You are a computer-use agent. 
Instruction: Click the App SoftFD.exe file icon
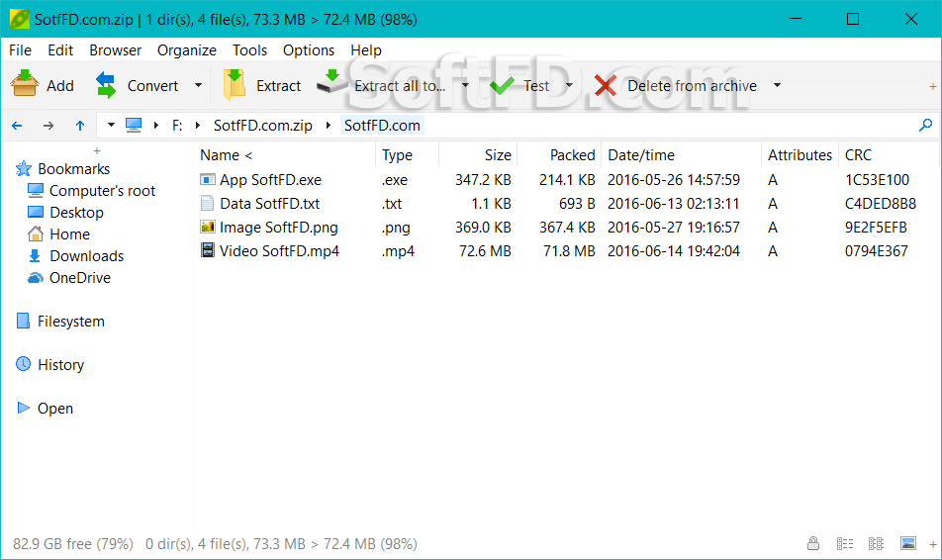point(207,180)
